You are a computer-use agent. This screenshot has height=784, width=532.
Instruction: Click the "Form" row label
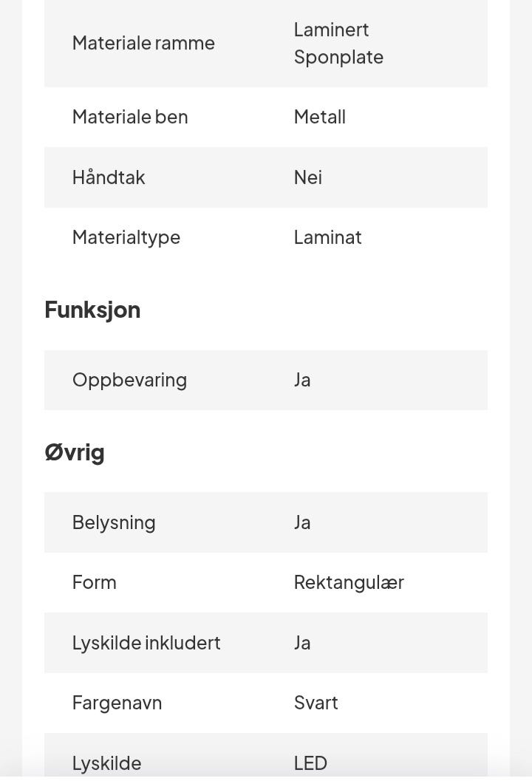[94, 582]
